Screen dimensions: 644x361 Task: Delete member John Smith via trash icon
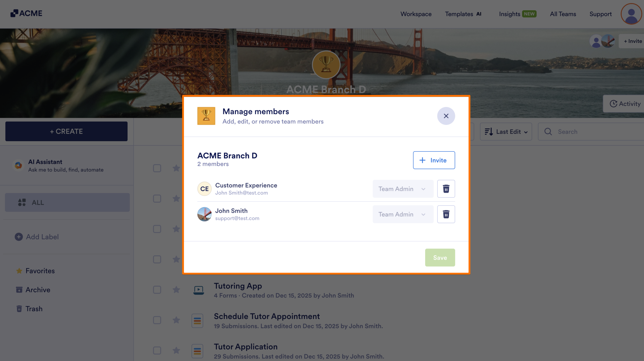[446, 214]
